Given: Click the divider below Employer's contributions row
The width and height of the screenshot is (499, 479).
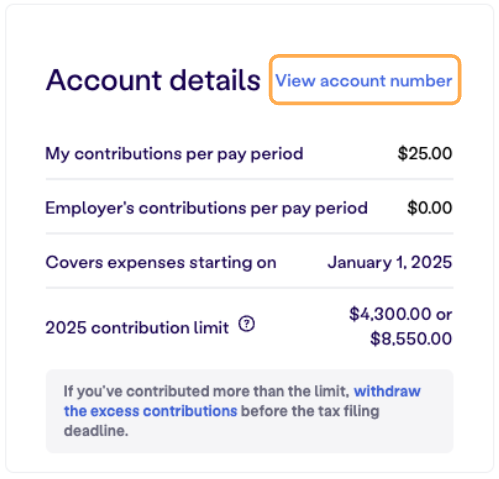Looking at the screenshot, I should 249,233.
